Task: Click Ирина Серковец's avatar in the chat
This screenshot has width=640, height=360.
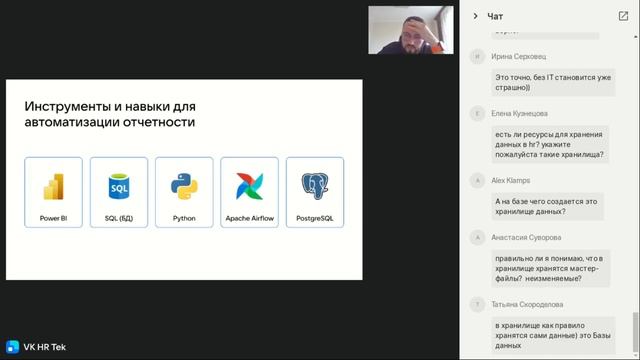Action: tap(477, 56)
